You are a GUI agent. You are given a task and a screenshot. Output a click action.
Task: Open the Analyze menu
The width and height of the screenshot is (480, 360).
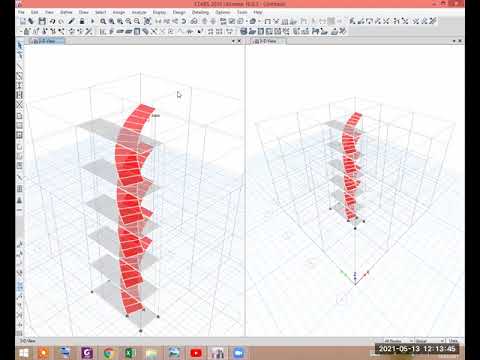(x=139, y=12)
